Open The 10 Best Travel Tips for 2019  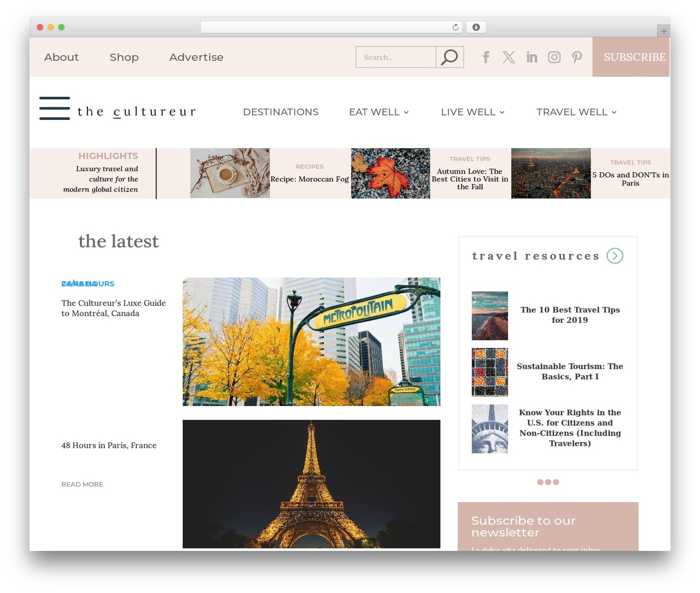pos(570,315)
